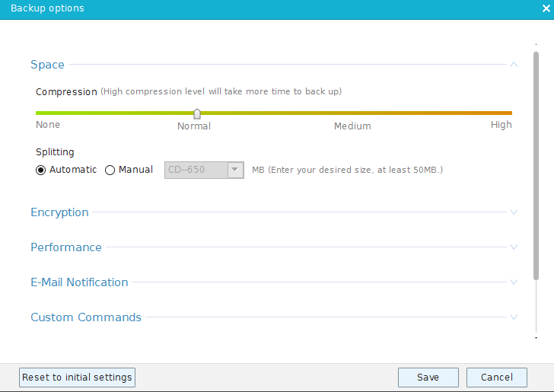Expand the Custom Commands section chevron
Screen dimensions: 554x392
514,317
